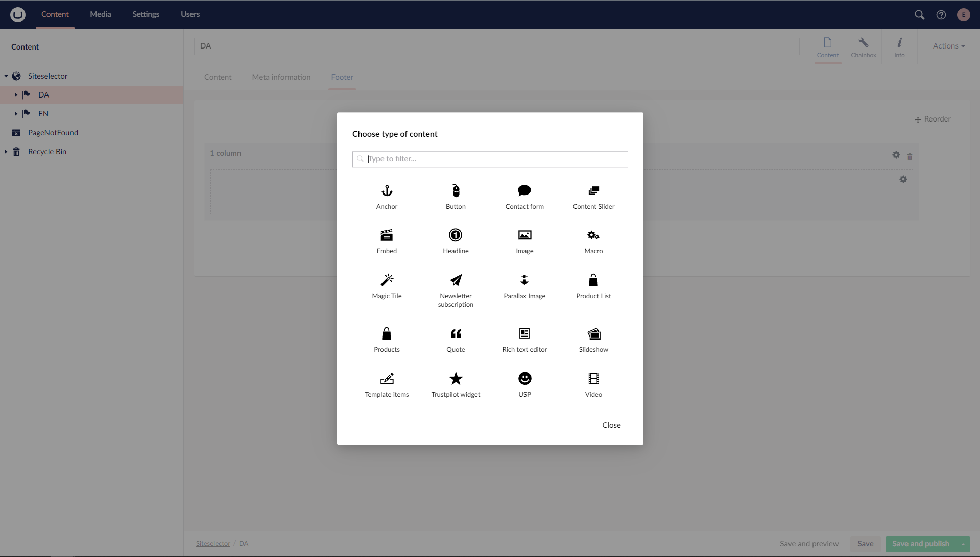
Task: Close the content type dialog
Action: pos(611,425)
